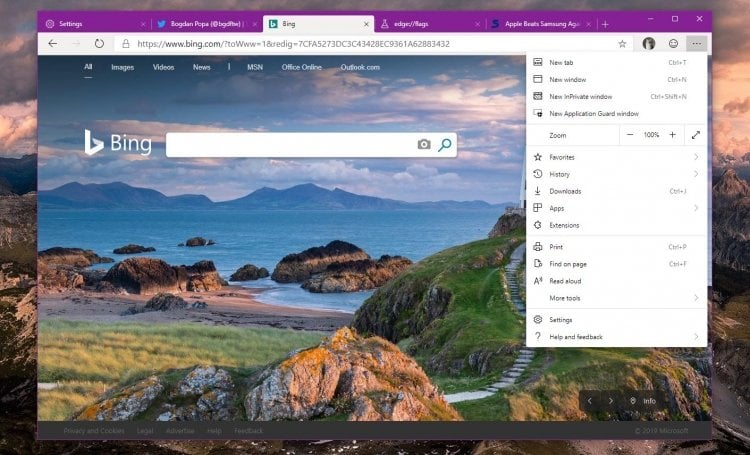Increase zoom with plus button
Image resolution: width=750 pixels, height=455 pixels.
pyautogui.click(x=673, y=135)
